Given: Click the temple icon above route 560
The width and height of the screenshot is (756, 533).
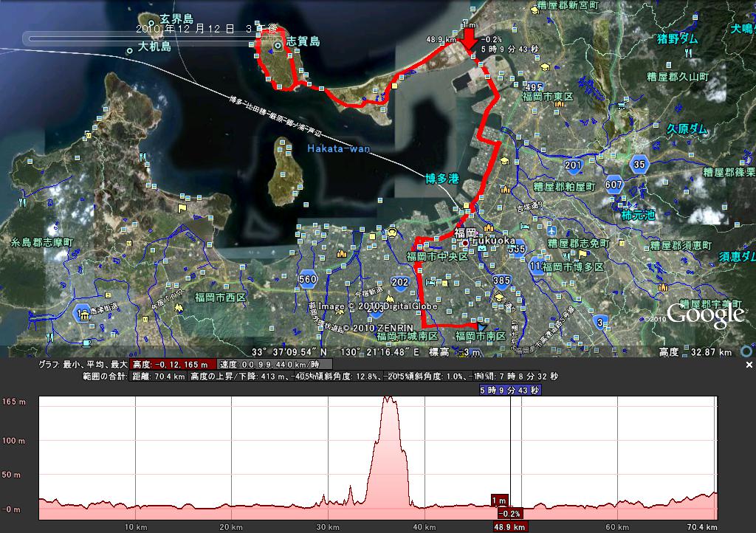Looking at the screenshot, I should click(341, 253).
